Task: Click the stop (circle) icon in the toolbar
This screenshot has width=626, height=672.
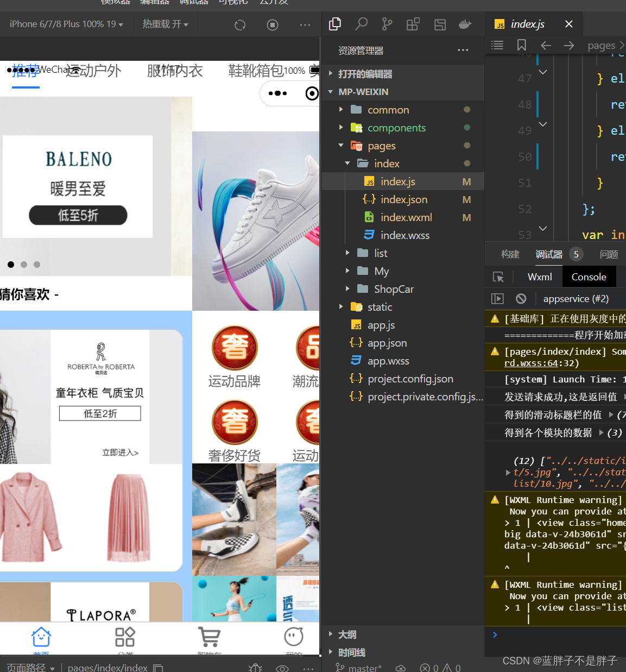Action: tap(273, 24)
